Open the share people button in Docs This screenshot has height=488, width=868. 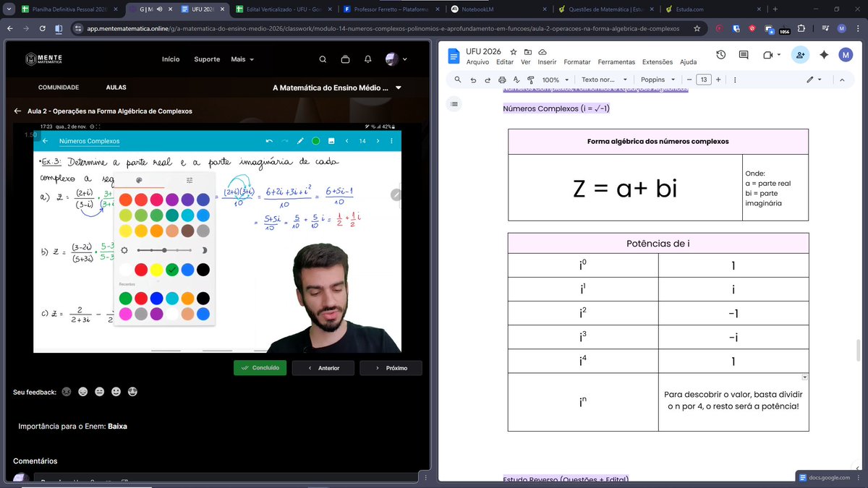point(799,55)
